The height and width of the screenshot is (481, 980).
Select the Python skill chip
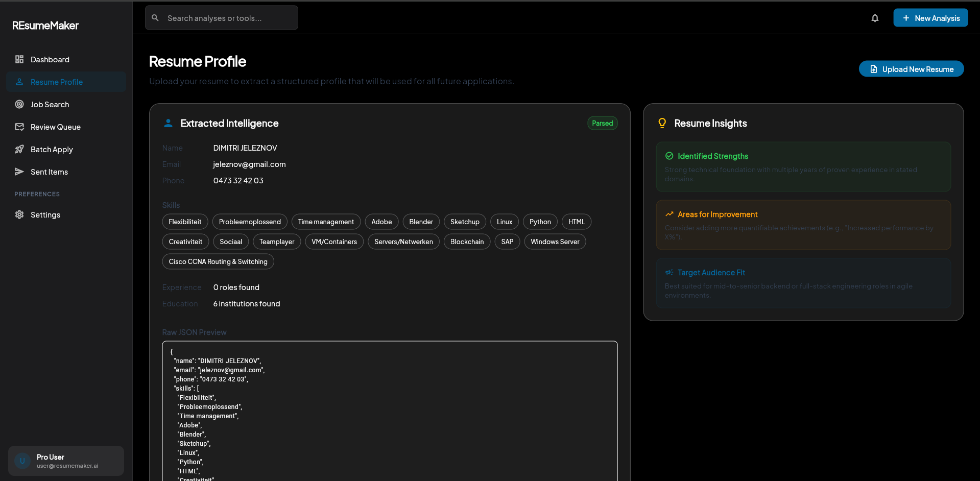[x=540, y=222]
